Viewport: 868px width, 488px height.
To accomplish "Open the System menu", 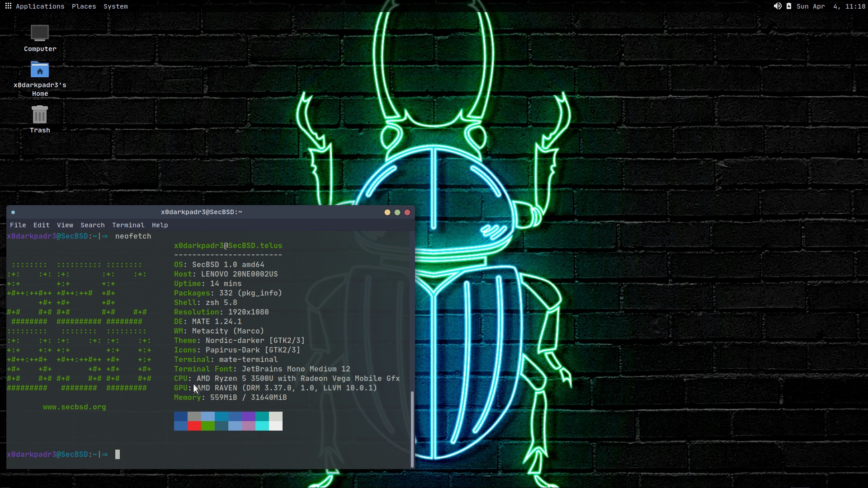I will coord(115,6).
